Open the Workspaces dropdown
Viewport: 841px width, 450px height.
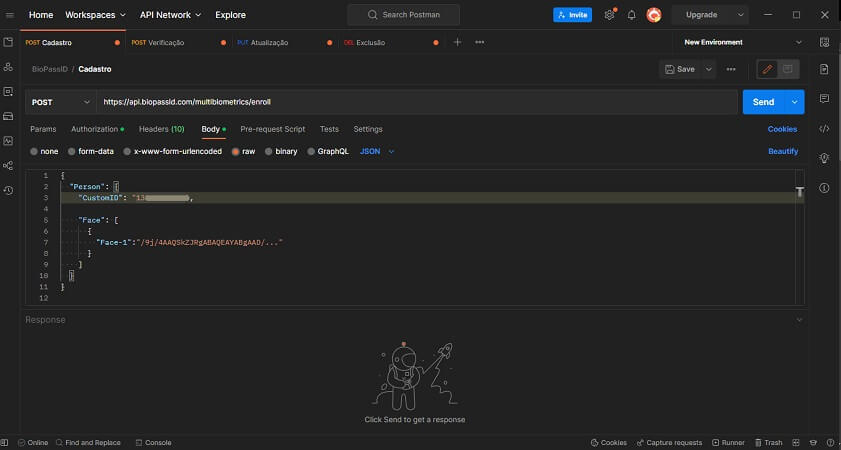click(x=95, y=15)
